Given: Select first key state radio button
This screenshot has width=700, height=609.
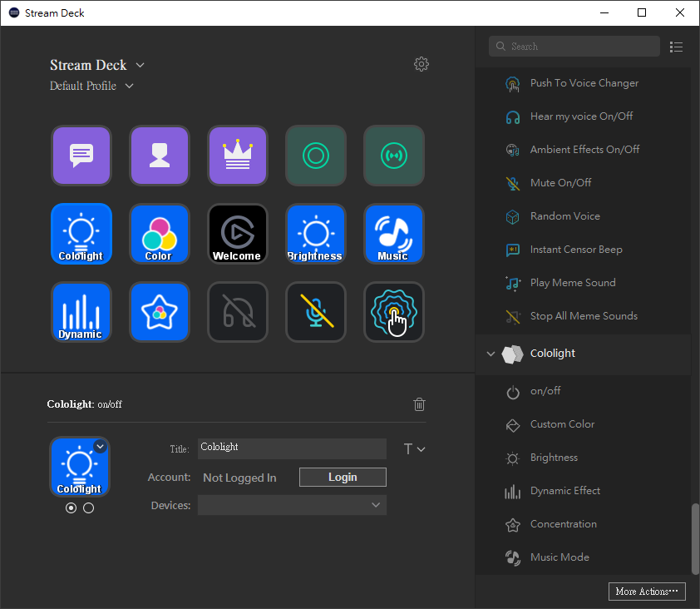Looking at the screenshot, I should coord(71,508).
